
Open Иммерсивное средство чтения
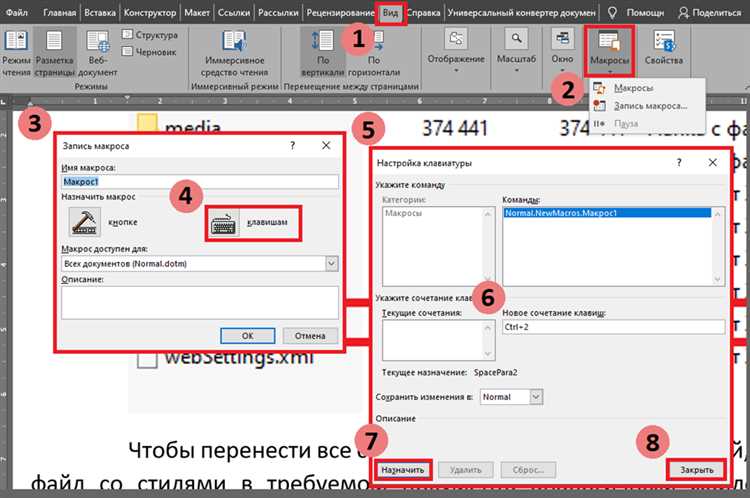coord(234,52)
